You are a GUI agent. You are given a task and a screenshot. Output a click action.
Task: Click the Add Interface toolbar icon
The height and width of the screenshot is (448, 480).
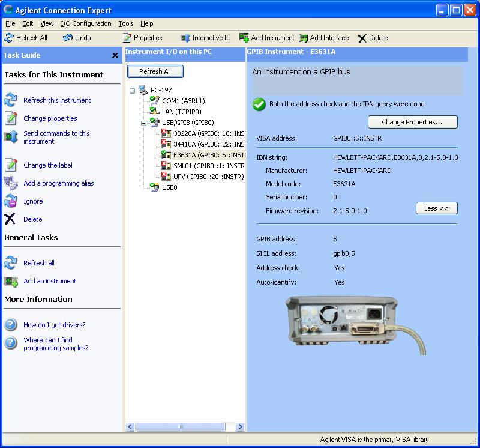click(304, 38)
